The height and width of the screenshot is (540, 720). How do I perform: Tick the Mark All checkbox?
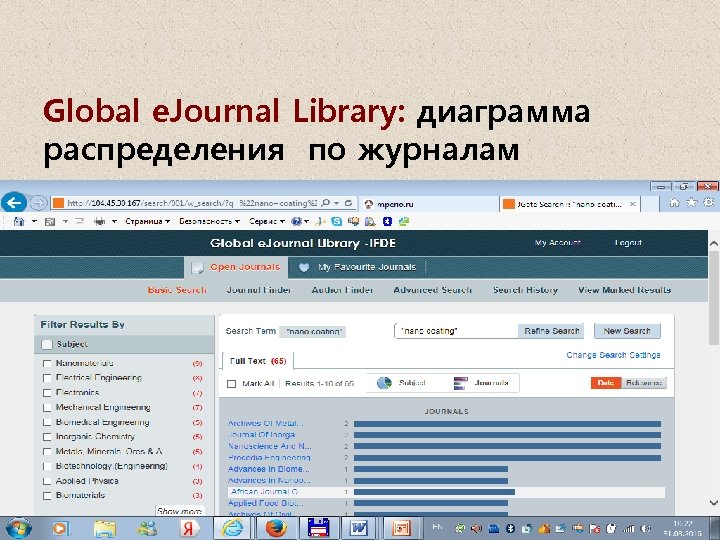tap(232, 384)
